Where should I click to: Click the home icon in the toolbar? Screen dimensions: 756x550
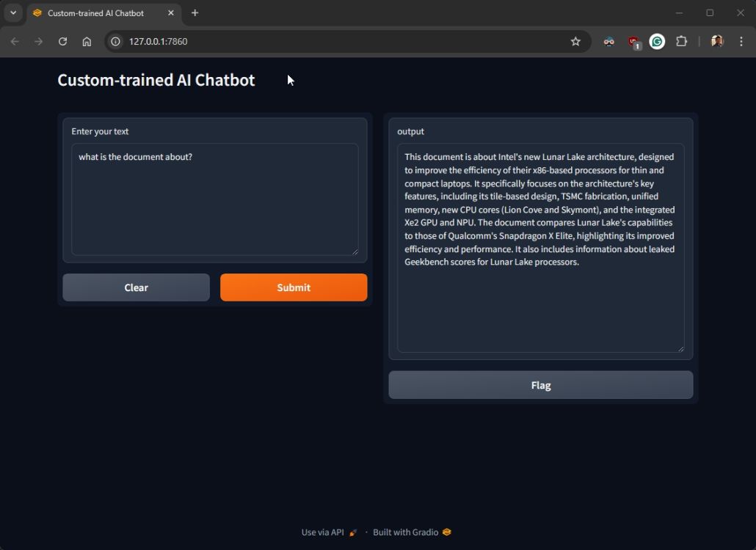coord(87,42)
